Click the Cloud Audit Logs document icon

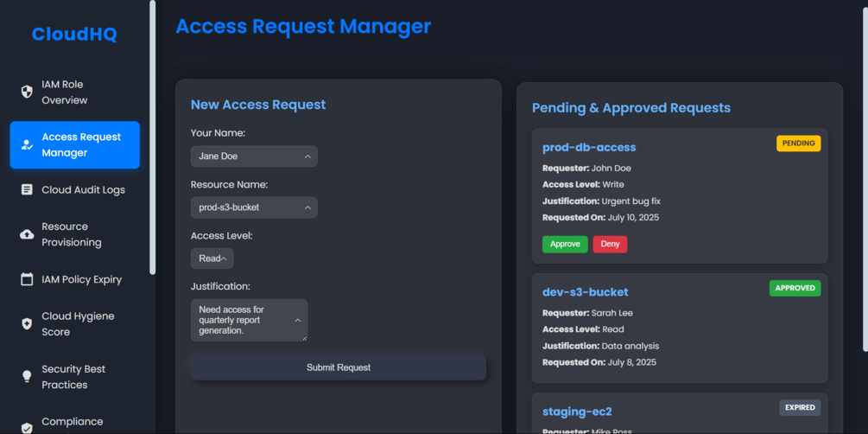coord(27,189)
